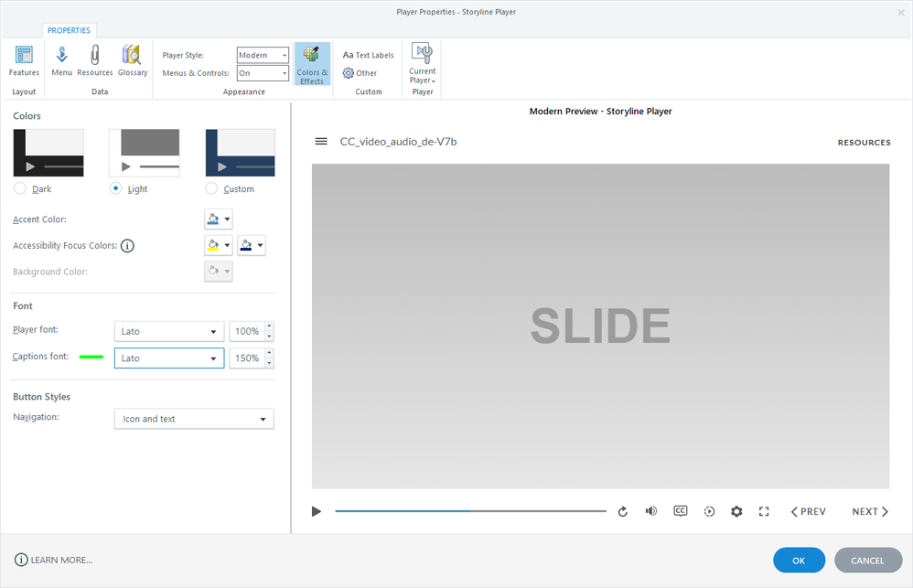
Task: Select the Custom color theme radio button
Action: point(211,188)
